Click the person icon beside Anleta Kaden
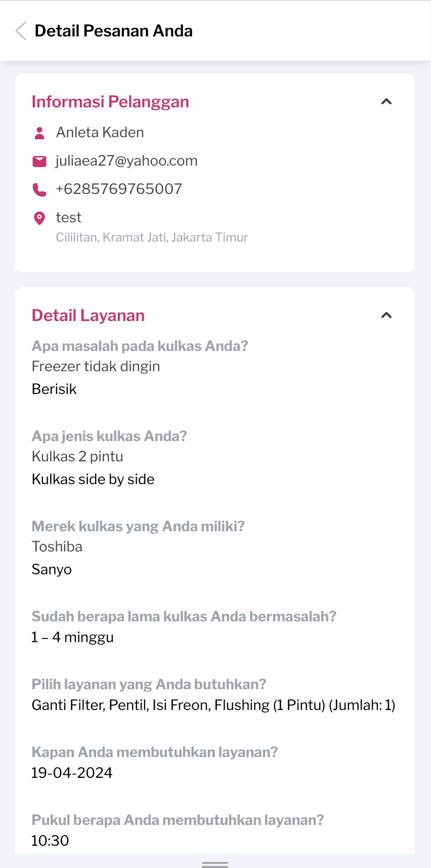This screenshot has width=431, height=868. point(39,133)
